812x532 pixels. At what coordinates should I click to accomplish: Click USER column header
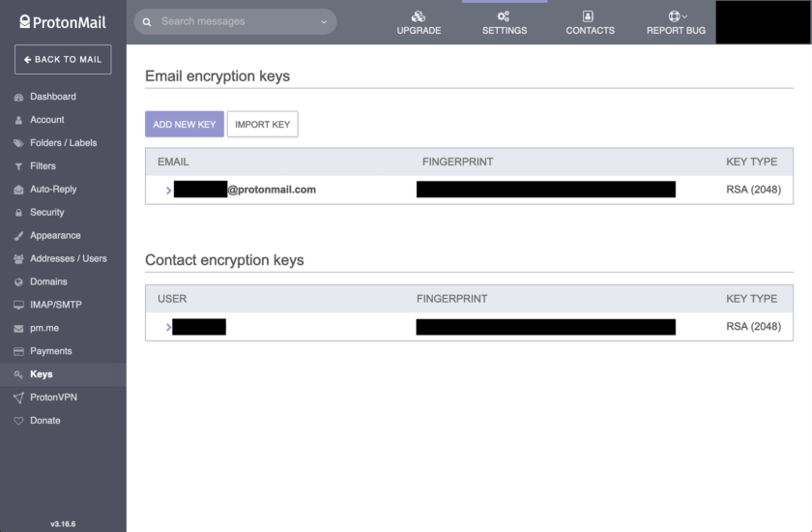(172, 299)
